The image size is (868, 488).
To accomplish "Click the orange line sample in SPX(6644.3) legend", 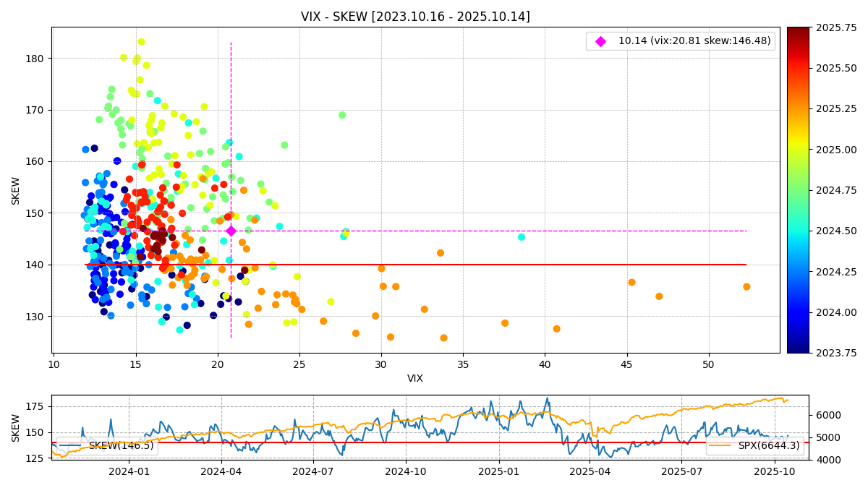I will click(x=719, y=446).
